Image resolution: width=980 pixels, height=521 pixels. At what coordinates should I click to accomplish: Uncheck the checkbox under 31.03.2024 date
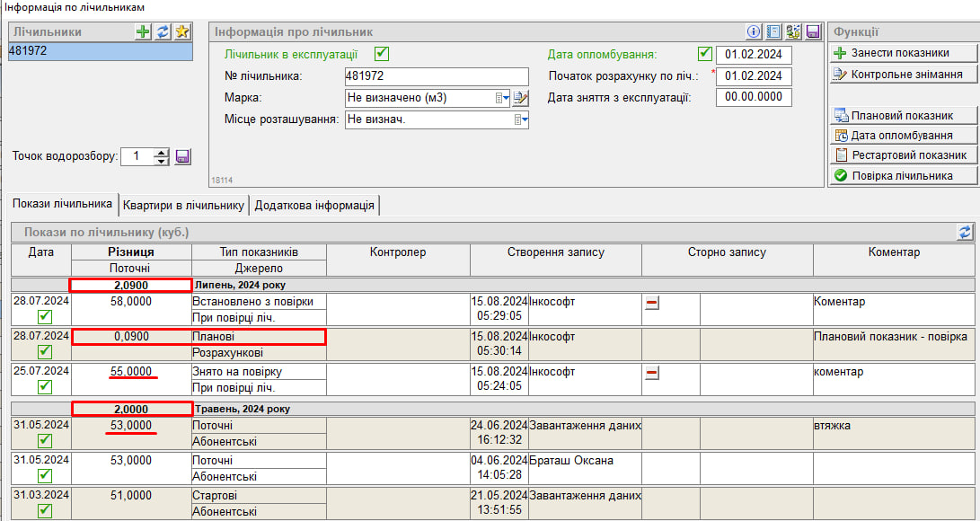45,510
